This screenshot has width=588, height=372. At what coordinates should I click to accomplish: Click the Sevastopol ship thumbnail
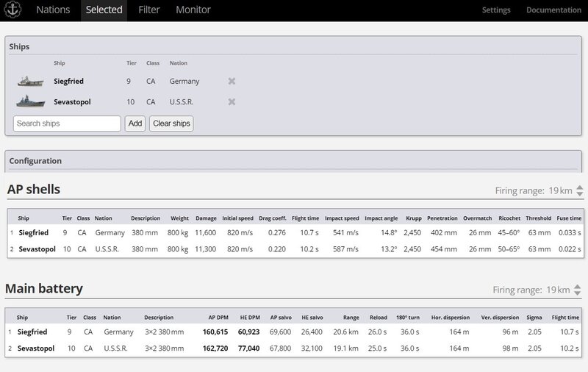[x=31, y=101]
